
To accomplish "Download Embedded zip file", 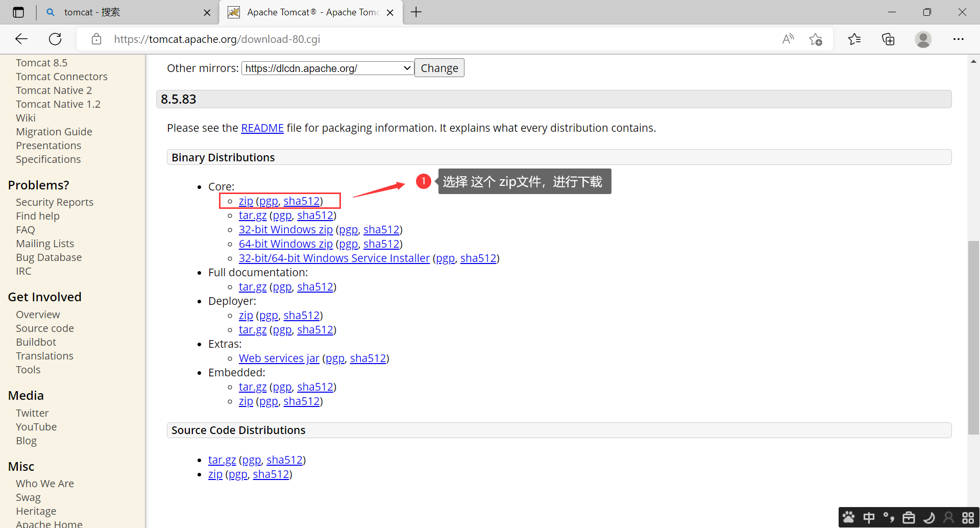I will (x=246, y=401).
